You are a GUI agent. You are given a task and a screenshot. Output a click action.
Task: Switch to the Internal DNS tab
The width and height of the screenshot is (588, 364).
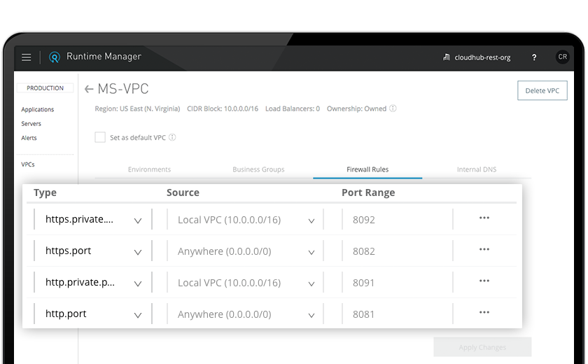(477, 169)
